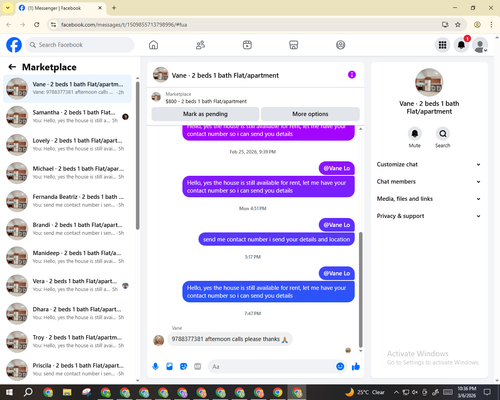Image resolution: width=500 pixels, height=400 pixels.
Task: Open Lovely conversation in list
Action: [67, 145]
